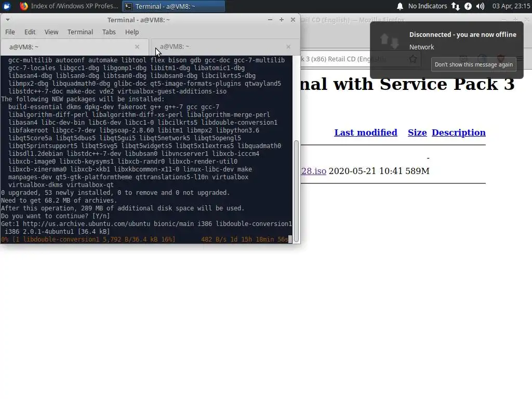Open the View menu in Terminal
532x399 pixels.
tap(51, 32)
